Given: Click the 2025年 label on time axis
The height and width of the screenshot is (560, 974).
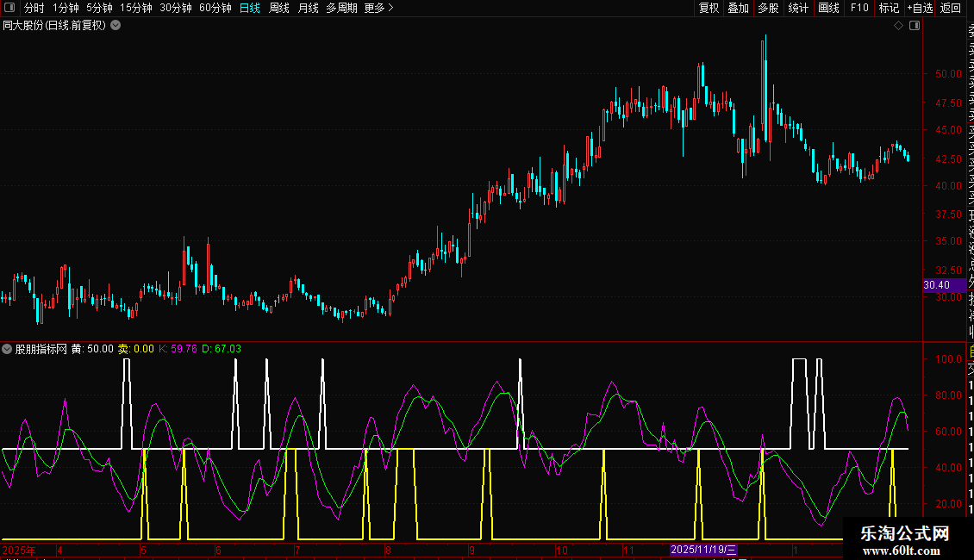Looking at the screenshot, I should tap(19, 550).
